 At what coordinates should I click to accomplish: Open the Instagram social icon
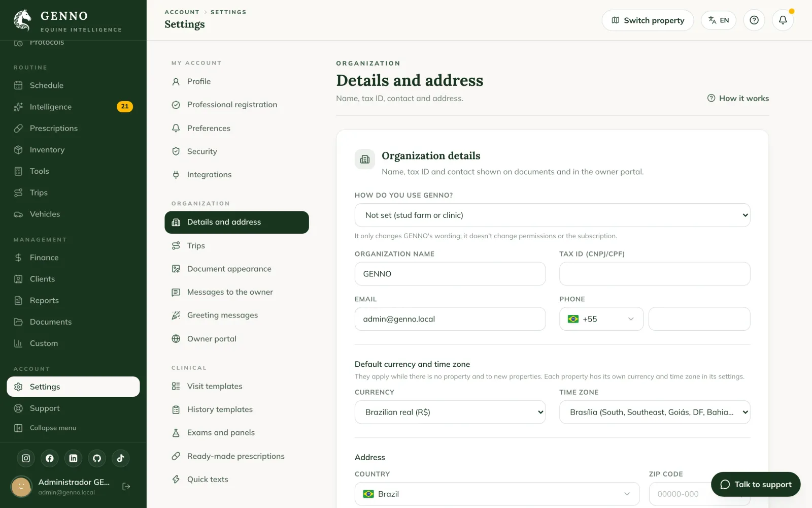[x=26, y=458]
